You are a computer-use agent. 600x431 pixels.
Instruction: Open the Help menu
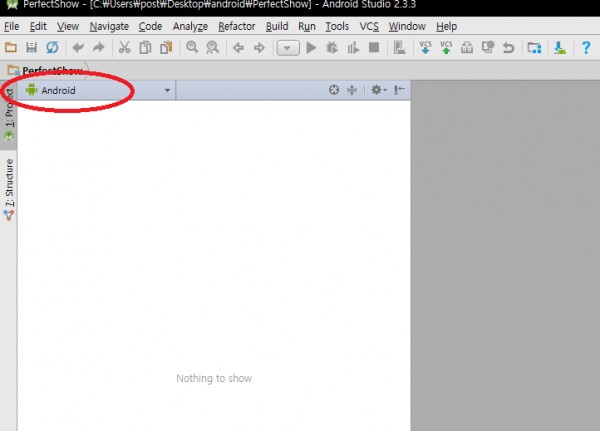click(446, 26)
